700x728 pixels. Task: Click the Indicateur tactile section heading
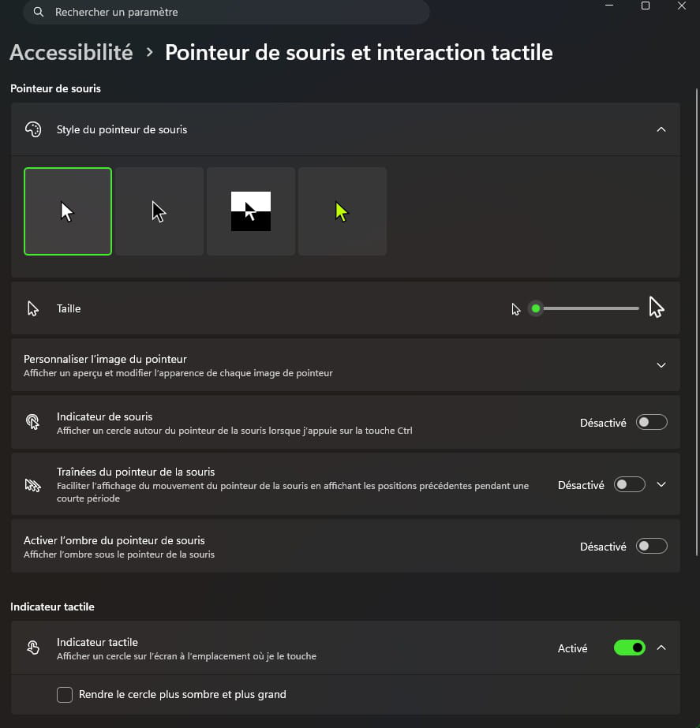point(52,607)
